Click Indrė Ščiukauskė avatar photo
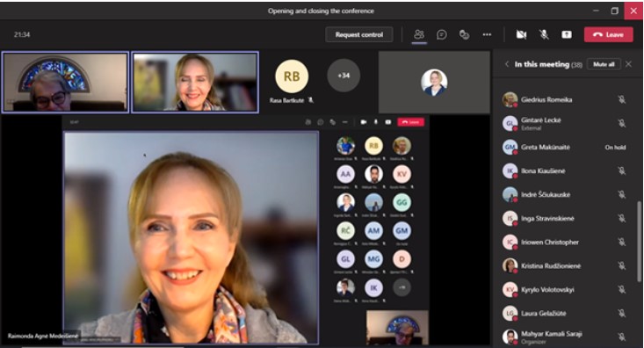This screenshot has width=644, height=348. coord(510,194)
